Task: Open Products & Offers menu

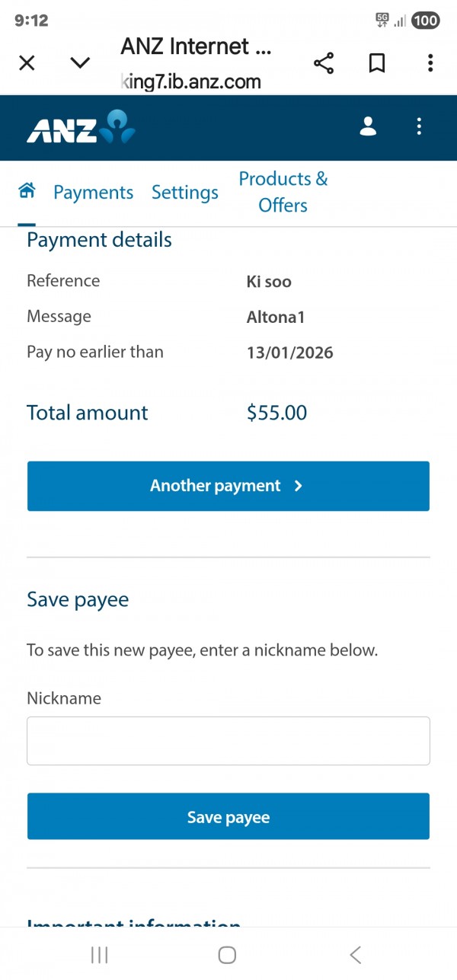Action: [x=283, y=192]
